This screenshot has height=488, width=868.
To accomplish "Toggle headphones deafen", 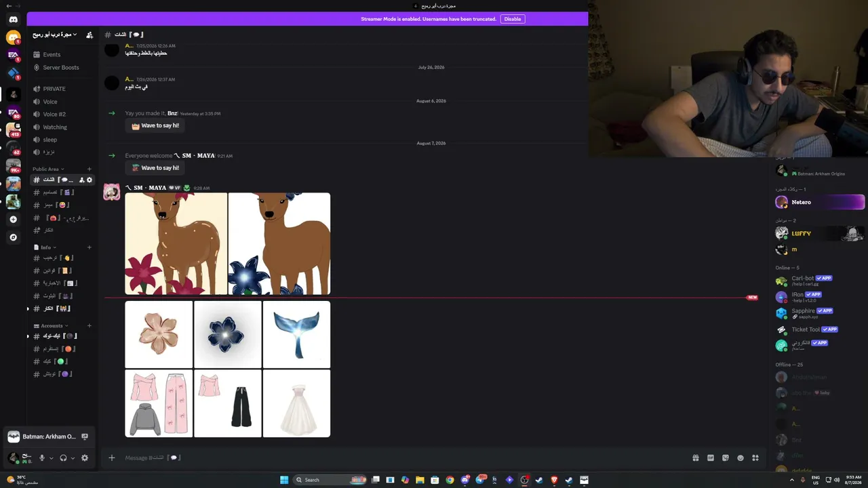I will point(63,458).
